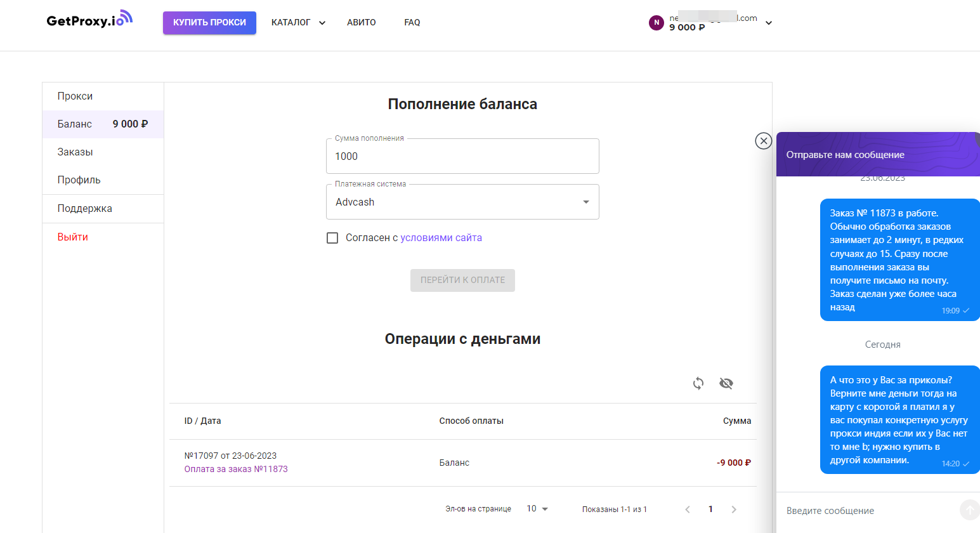The height and width of the screenshot is (533, 980).
Task: Go to previous page of operations
Action: pyautogui.click(x=688, y=510)
